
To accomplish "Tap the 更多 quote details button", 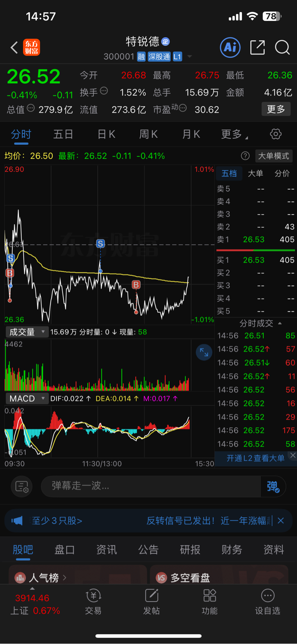I will click(276, 109).
